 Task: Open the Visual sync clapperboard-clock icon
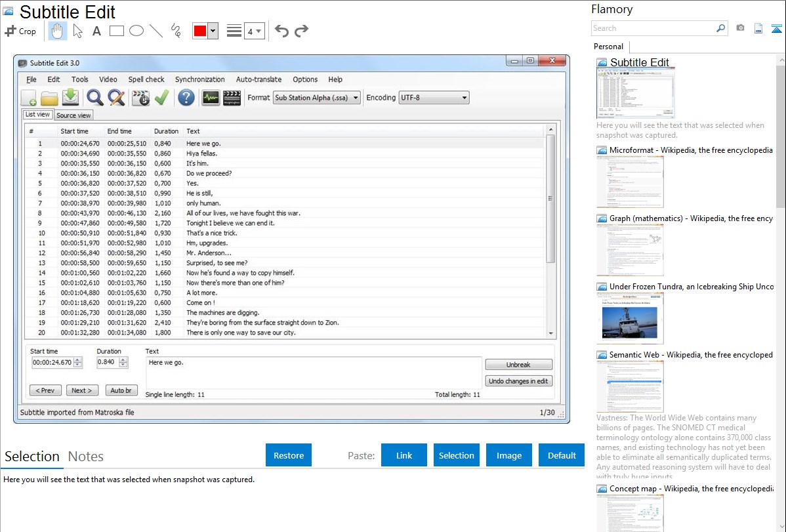[141, 98]
